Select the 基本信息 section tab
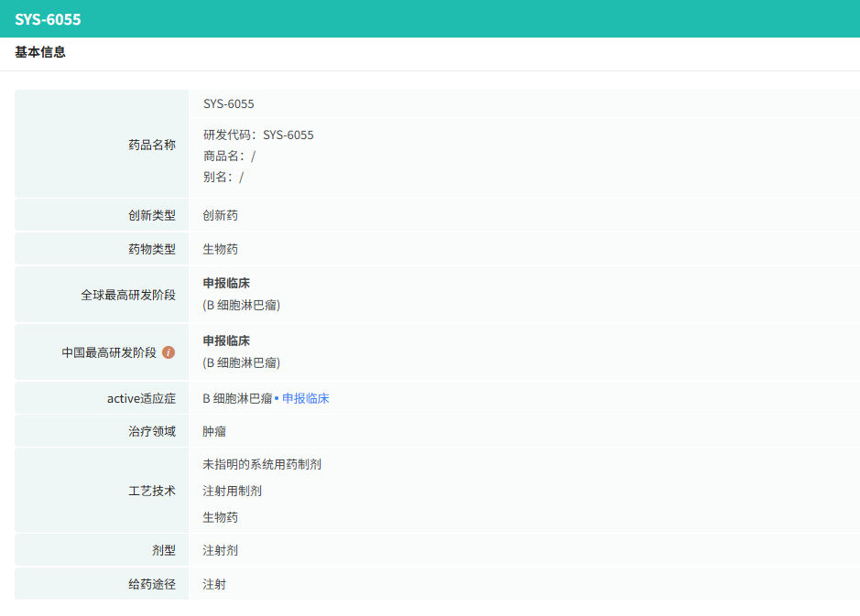 (x=40, y=52)
